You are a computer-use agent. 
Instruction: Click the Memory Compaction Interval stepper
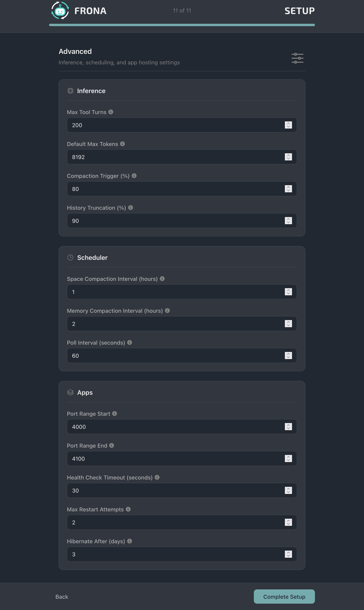[288, 324]
